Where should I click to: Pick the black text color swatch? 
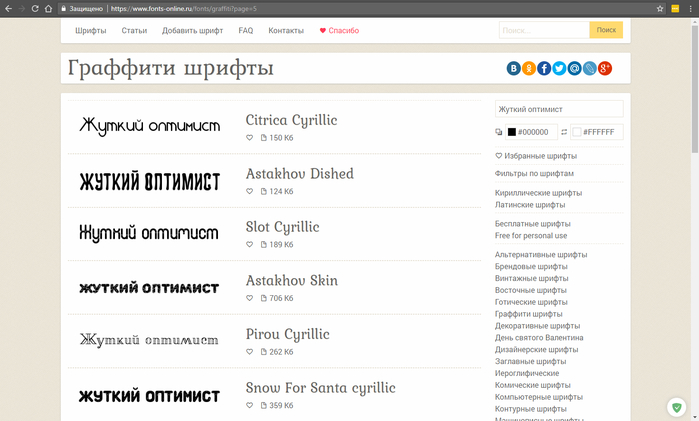[x=512, y=132]
